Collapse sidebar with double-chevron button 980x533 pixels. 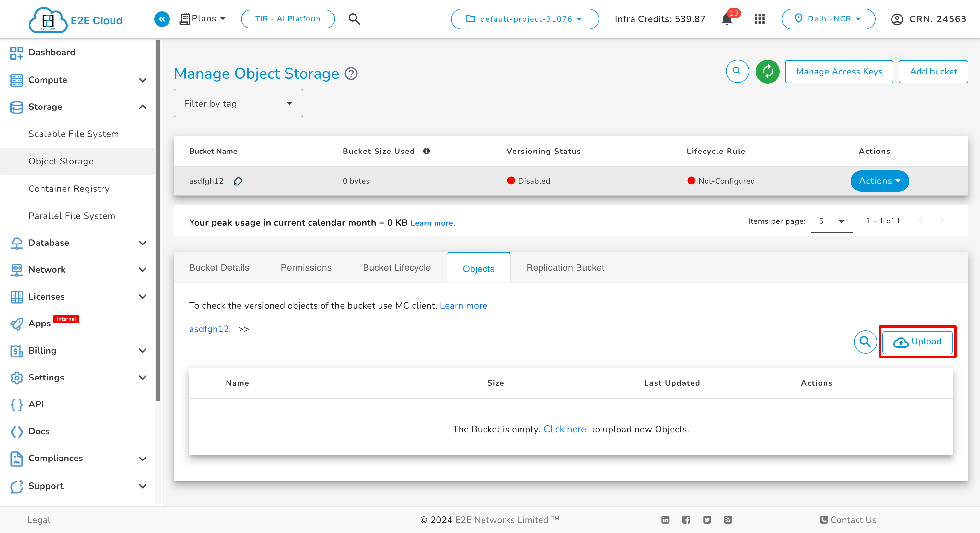(x=162, y=19)
